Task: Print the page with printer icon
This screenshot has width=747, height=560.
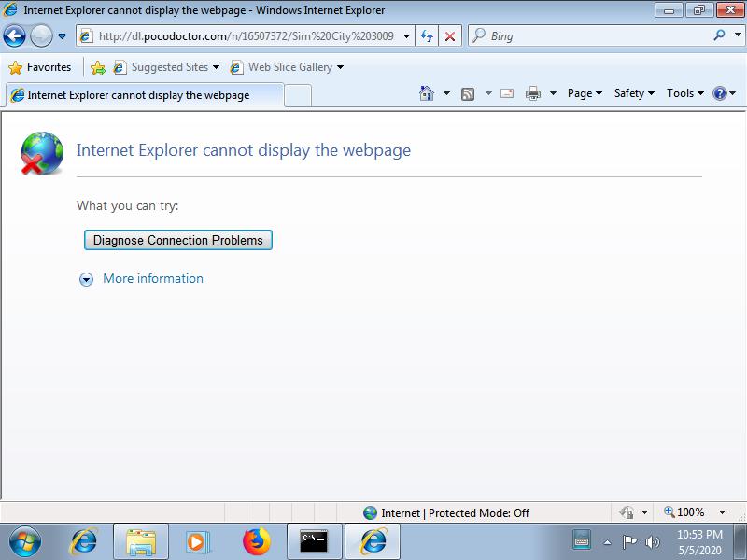Action: coord(532,93)
